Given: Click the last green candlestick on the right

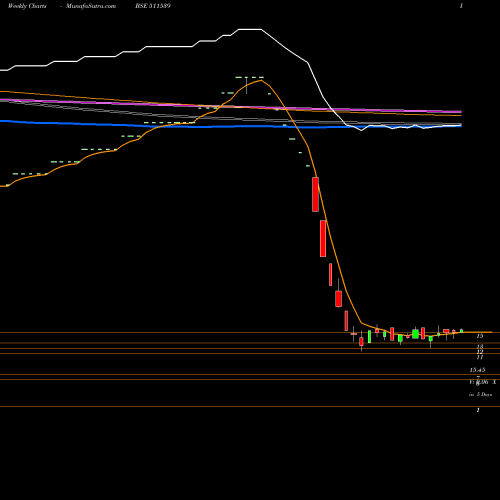Looking at the screenshot, I should [462, 331].
